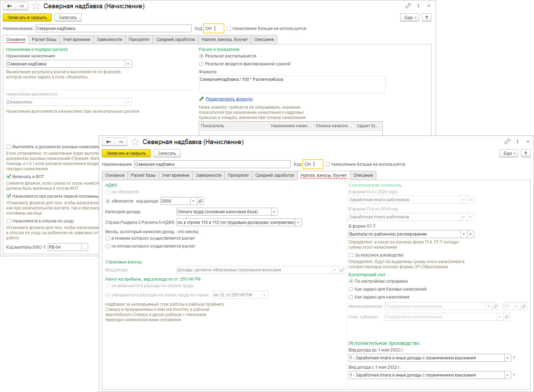Clear 57-Т form field value
Image resolution: width=534 pixels, height=392 pixels.
click(470, 234)
